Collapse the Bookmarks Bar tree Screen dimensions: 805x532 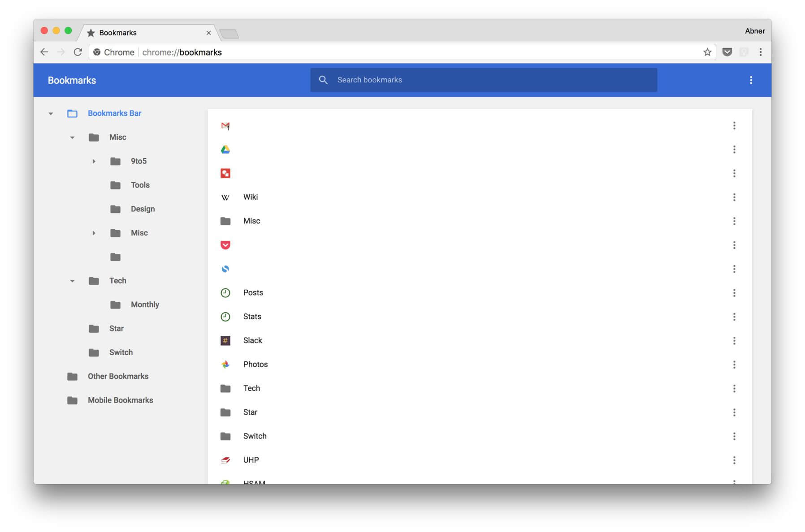click(x=51, y=114)
